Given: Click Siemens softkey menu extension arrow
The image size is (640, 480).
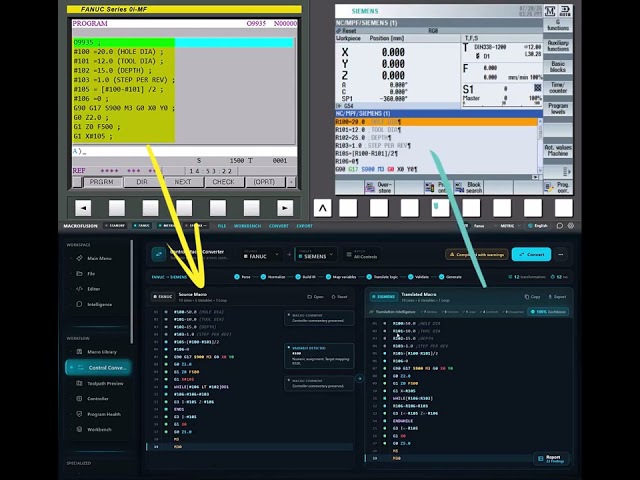Looking at the screenshot, I should (x=565, y=171).
